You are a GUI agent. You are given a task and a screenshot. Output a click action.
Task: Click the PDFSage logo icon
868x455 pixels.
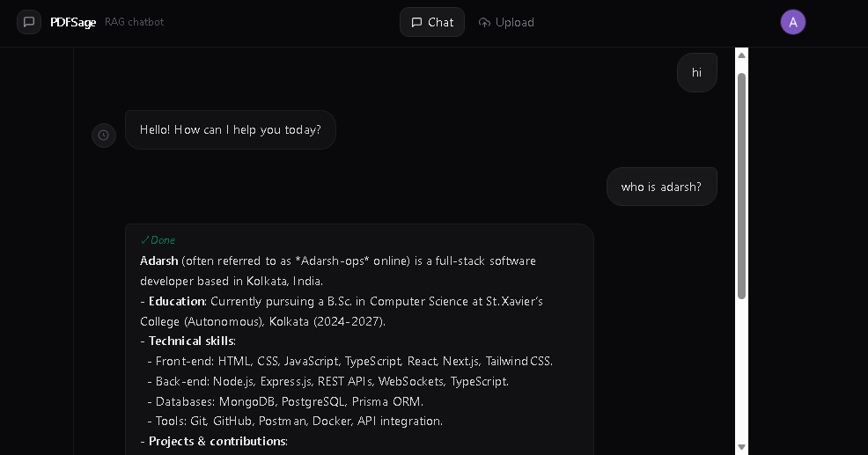(x=29, y=22)
